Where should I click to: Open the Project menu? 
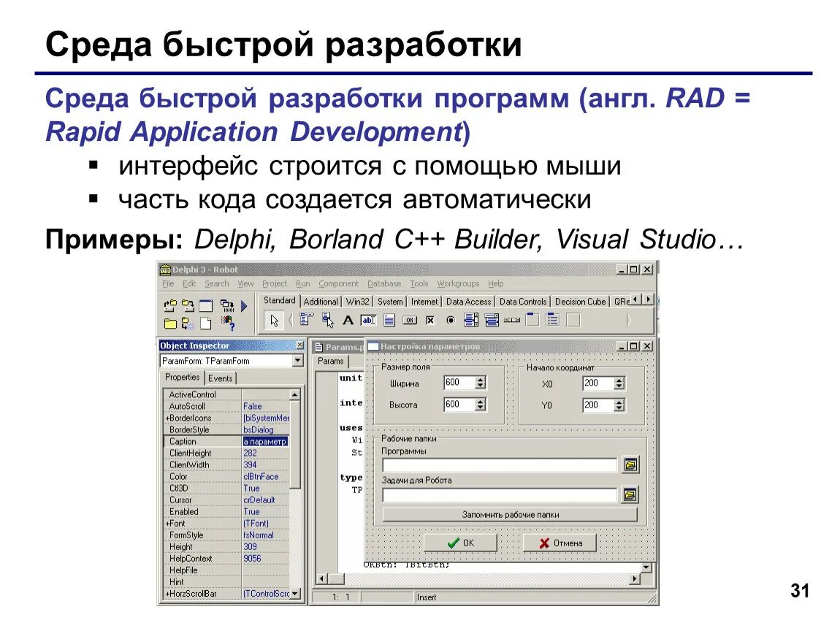[275, 284]
